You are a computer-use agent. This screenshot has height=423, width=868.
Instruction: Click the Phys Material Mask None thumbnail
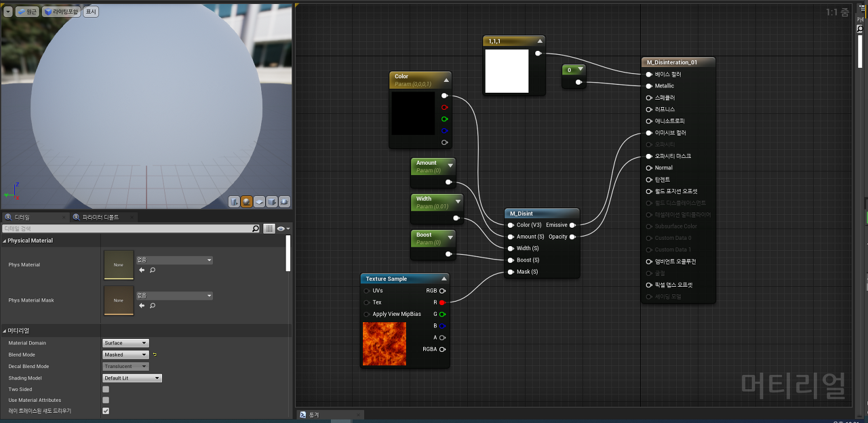119,300
